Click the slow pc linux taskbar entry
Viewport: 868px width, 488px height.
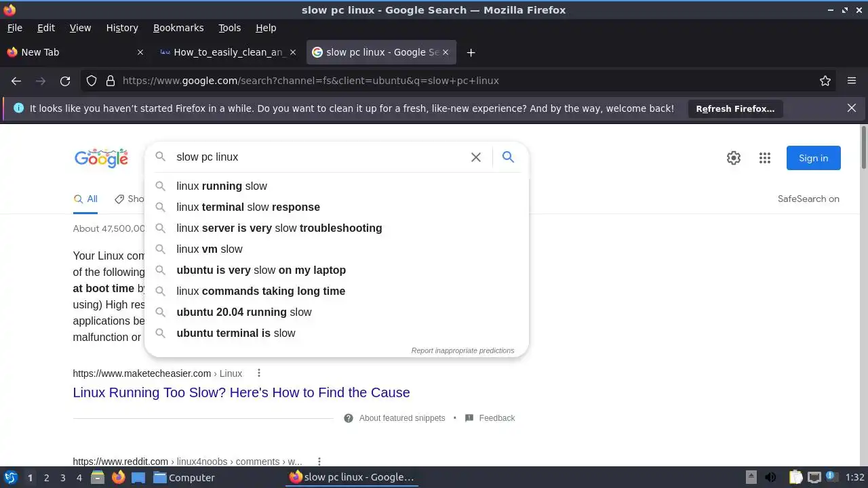[x=353, y=478]
